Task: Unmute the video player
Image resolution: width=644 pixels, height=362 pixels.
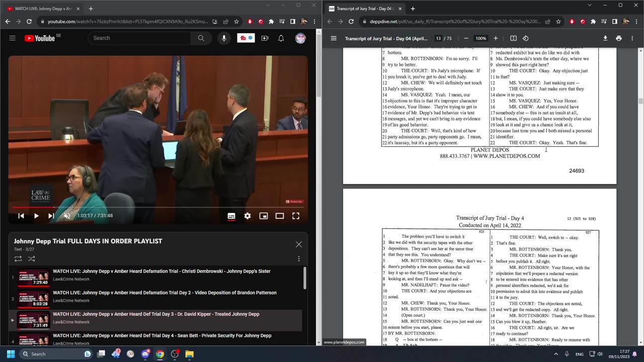Action: [x=67, y=216]
